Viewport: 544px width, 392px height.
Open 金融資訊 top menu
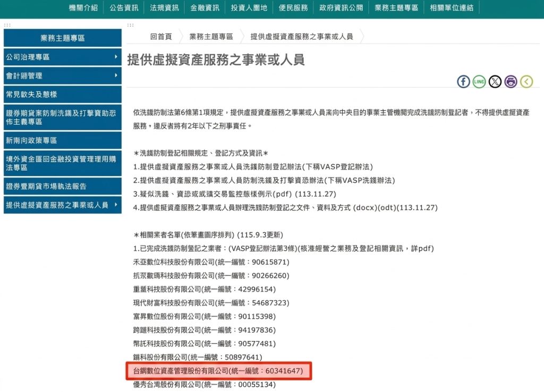[x=205, y=7]
